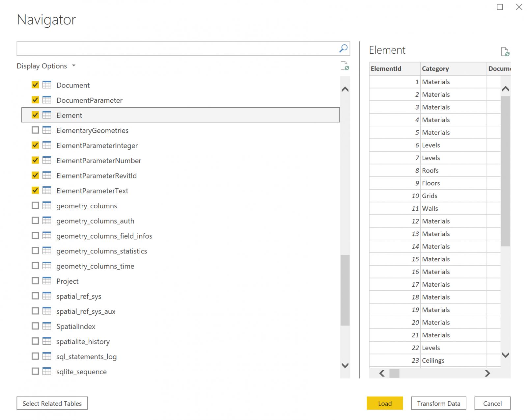Viewport: 527px width, 420px height.
Task: Uncheck the DocumentParameter table
Action: 35,100
